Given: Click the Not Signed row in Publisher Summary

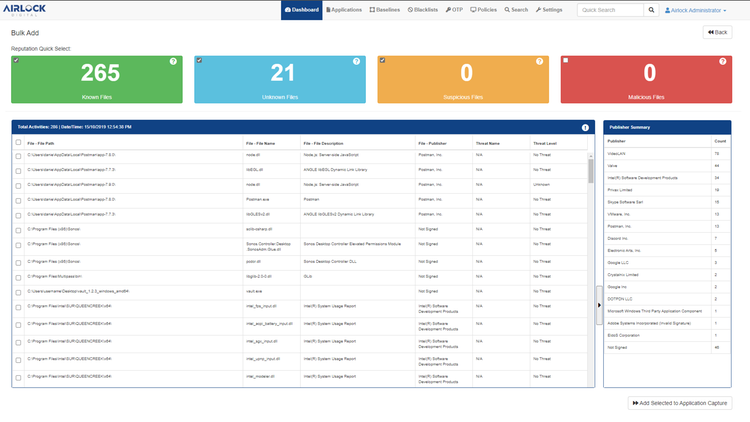Looking at the screenshot, I should pyautogui.click(x=667, y=347).
